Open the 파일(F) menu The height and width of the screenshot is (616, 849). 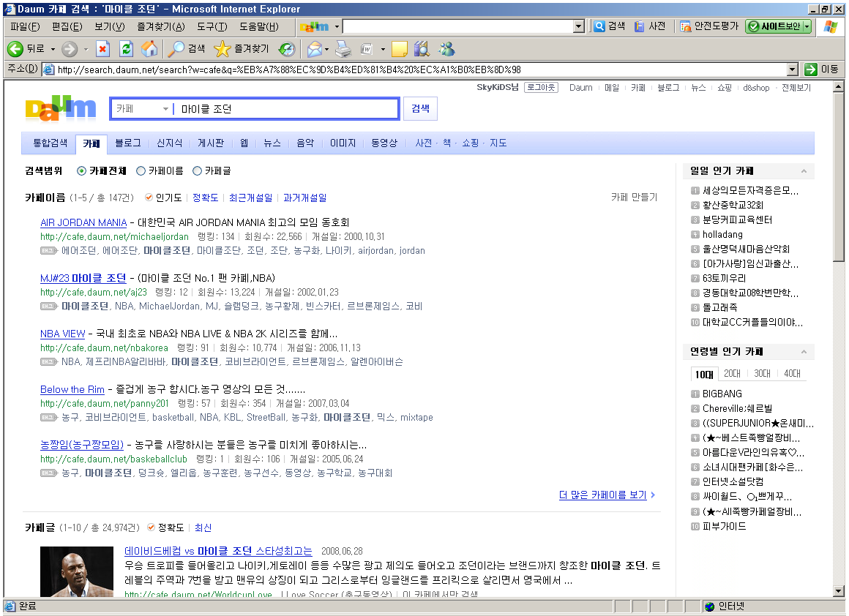[25, 26]
